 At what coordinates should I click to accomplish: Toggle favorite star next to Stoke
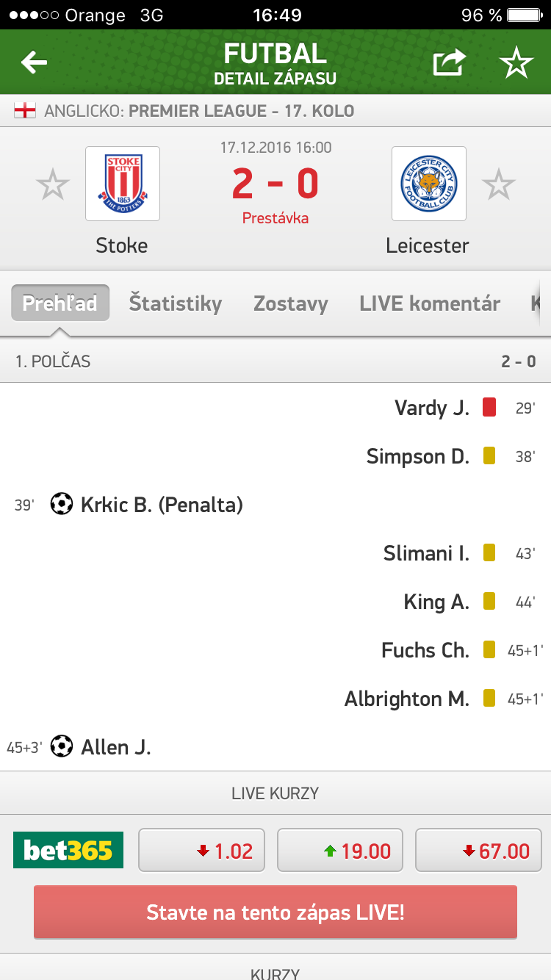coord(53,184)
